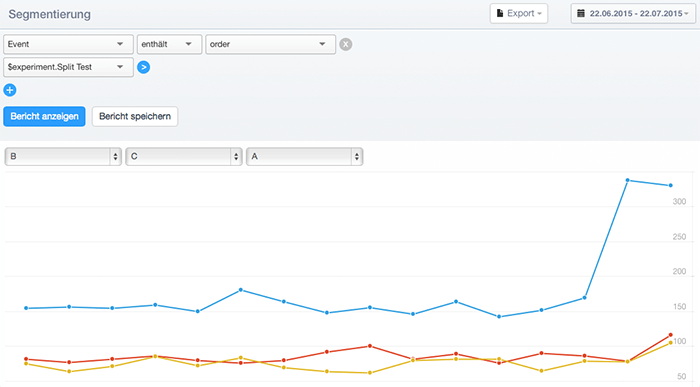Add a new filter with plus icon
The height and width of the screenshot is (387, 700).
pos(10,90)
